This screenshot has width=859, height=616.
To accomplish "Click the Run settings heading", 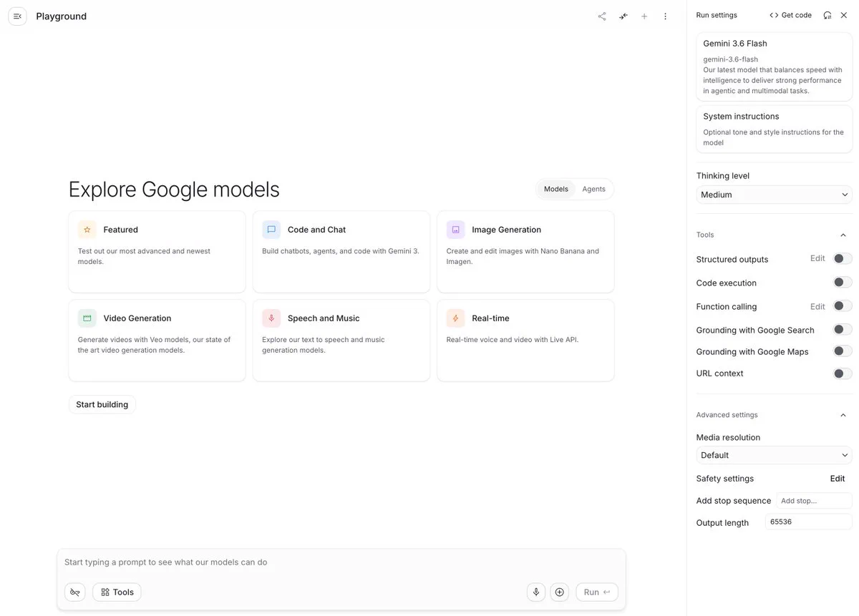I will click(x=717, y=15).
